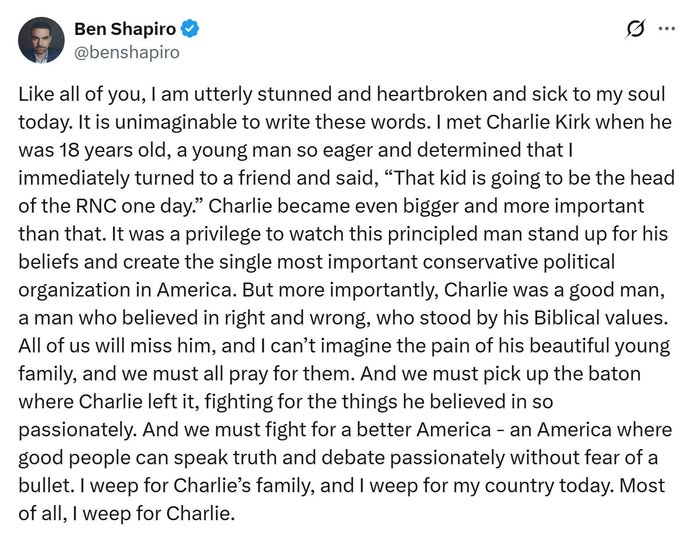This screenshot has width=695, height=540.
Task: Click the blue verified checkmark badge
Action: click(190, 28)
